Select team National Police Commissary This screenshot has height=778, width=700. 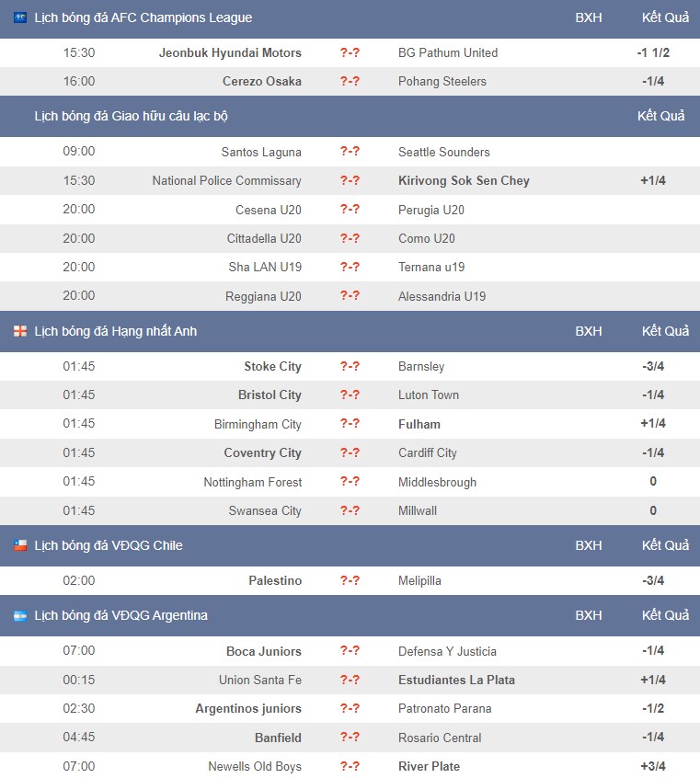(226, 180)
